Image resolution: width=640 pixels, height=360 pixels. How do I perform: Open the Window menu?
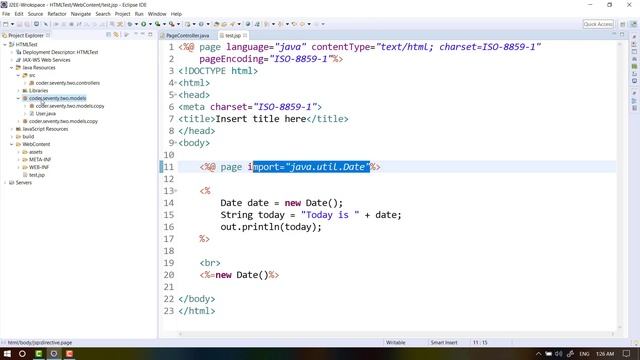click(157, 14)
